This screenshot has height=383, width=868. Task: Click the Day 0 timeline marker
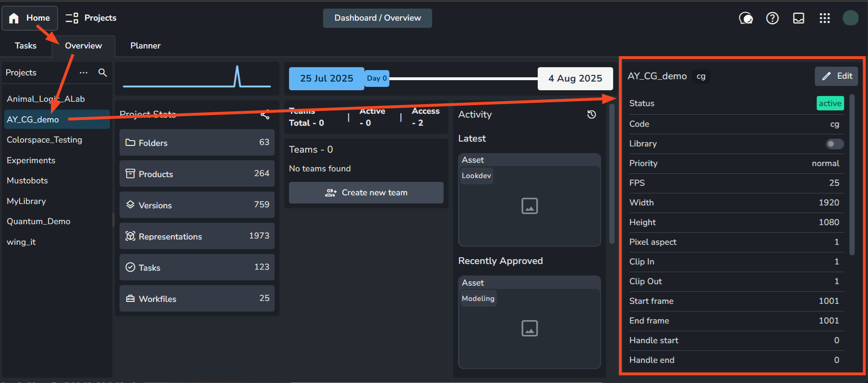(x=376, y=78)
